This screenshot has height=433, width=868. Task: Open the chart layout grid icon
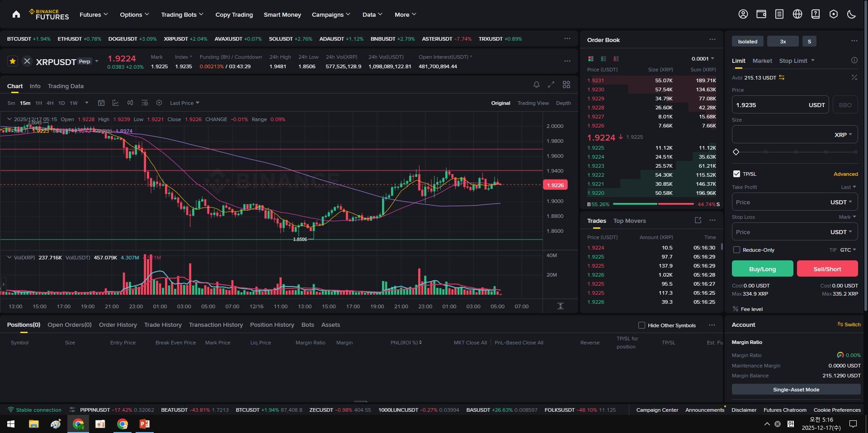(x=566, y=85)
